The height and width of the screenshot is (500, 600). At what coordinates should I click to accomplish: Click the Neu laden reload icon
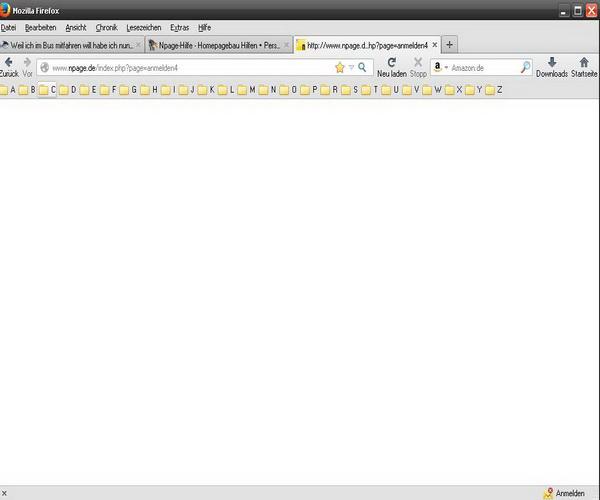tap(391, 63)
